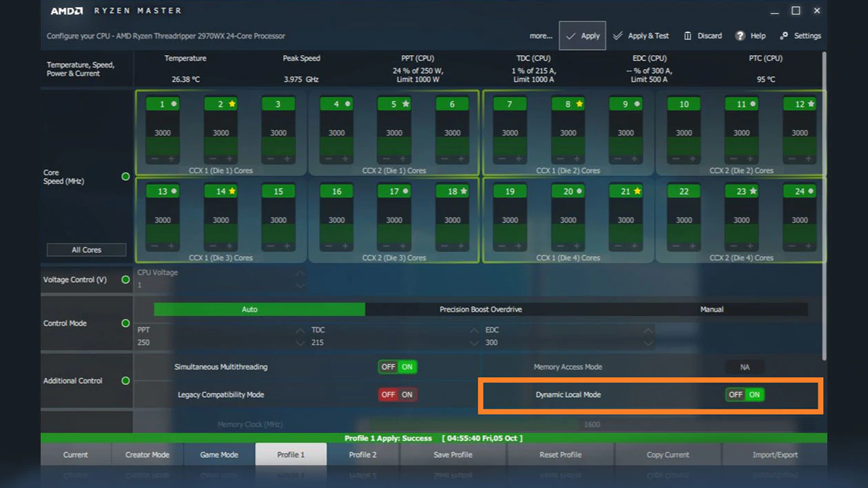The height and width of the screenshot is (488, 868).
Task: Toggle Legacy Compatibility Mode switch
Action: pos(397,394)
